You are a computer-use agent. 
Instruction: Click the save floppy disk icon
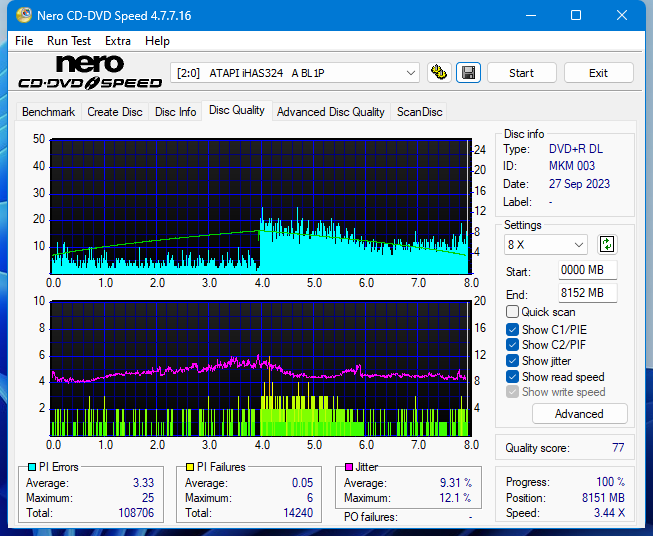[469, 73]
